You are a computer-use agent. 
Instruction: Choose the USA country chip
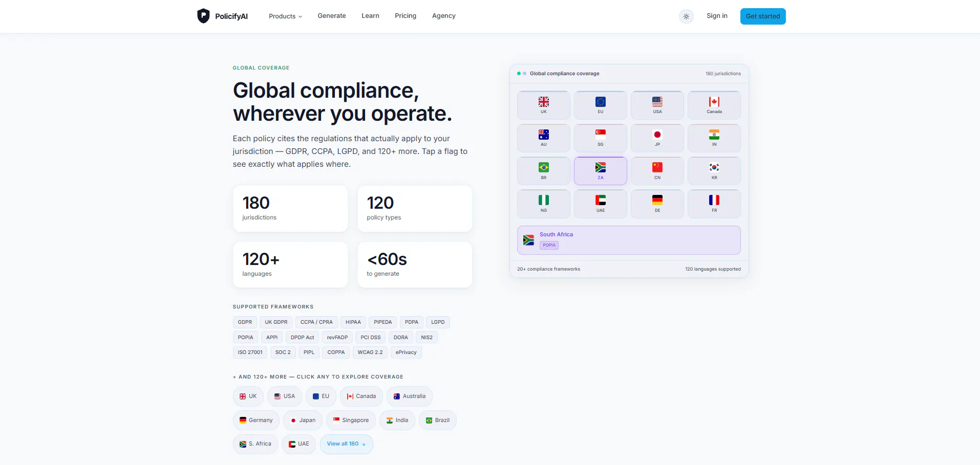285,396
